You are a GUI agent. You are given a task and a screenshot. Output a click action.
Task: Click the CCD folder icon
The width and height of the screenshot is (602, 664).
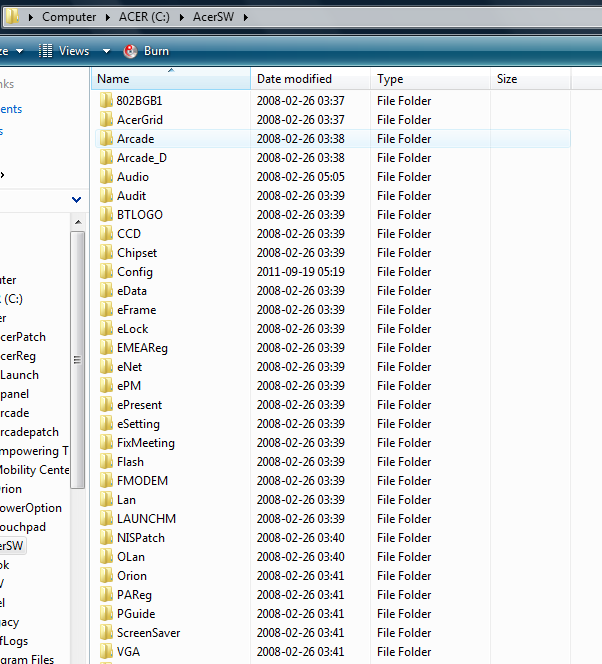(106, 234)
